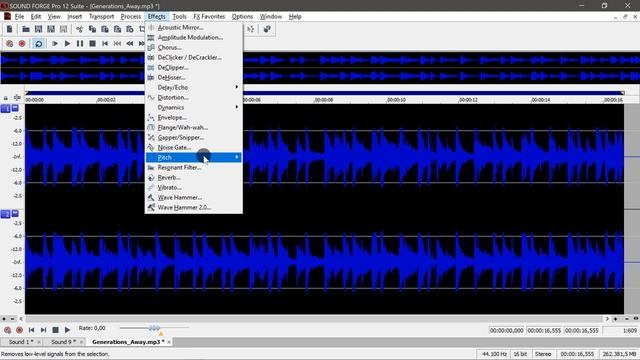Toggle Loop Playback button in transport toolbar
Image resolution: width=640 pixels, height=360 pixels.
tap(38, 43)
